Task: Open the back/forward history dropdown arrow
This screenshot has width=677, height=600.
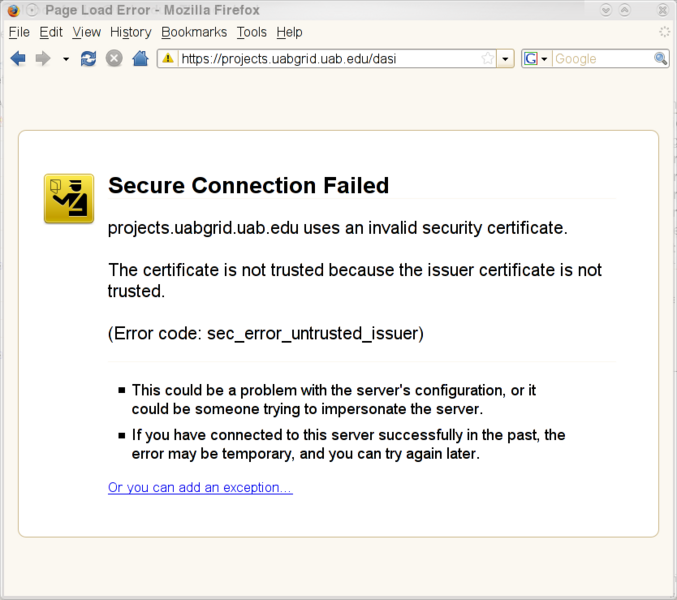Action: 66,59
